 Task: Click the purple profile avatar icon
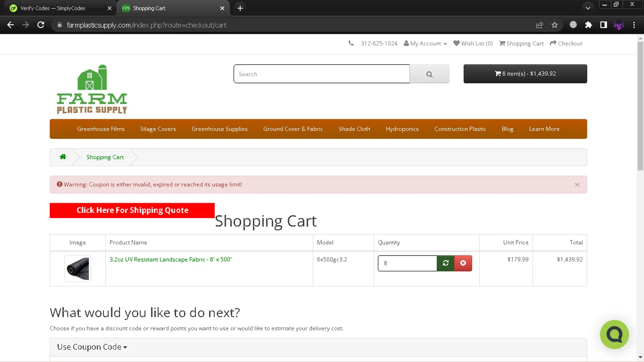619,25
